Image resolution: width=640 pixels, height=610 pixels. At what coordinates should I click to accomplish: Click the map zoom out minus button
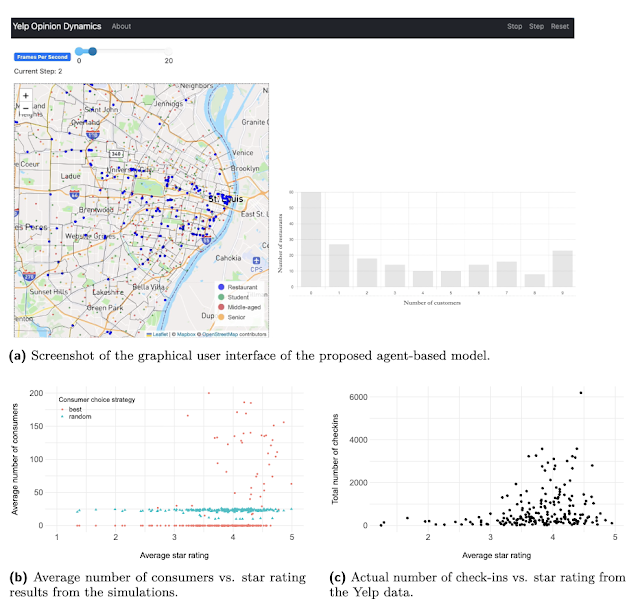(x=26, y=108)
